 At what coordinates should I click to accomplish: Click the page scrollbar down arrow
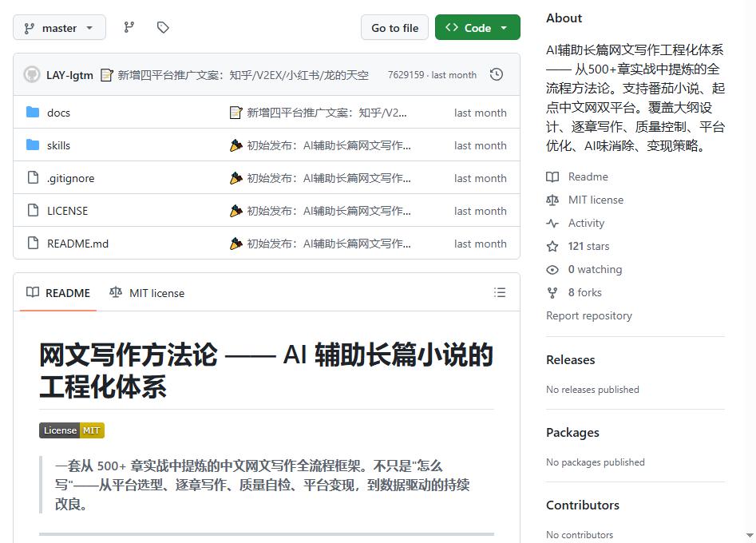750,535
